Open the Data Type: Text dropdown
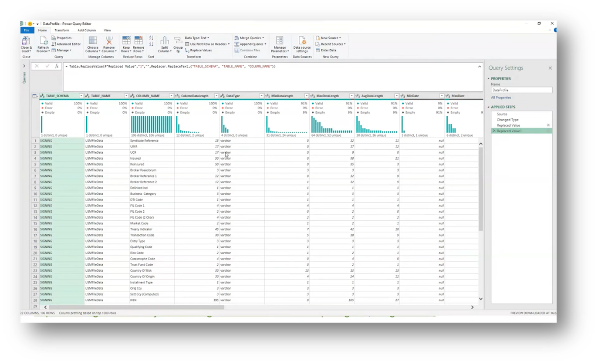598x364 pixels. pyautogui.click(x=197, y=38)
